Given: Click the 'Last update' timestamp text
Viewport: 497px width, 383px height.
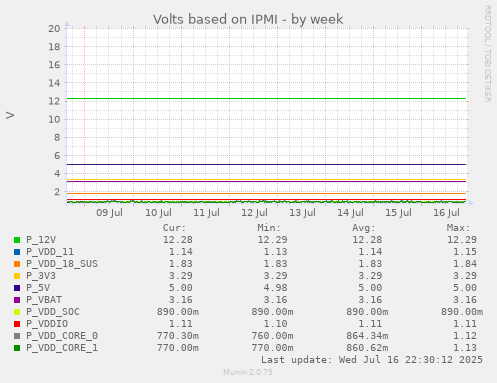Looking at the screenshot, I should [372, 360].
